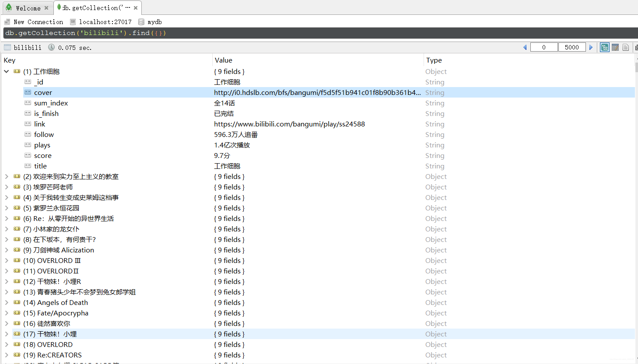Viewport: 638px width, 364px height.
Task: Click the bilibili collection table icon
Action: coord(7,47)
